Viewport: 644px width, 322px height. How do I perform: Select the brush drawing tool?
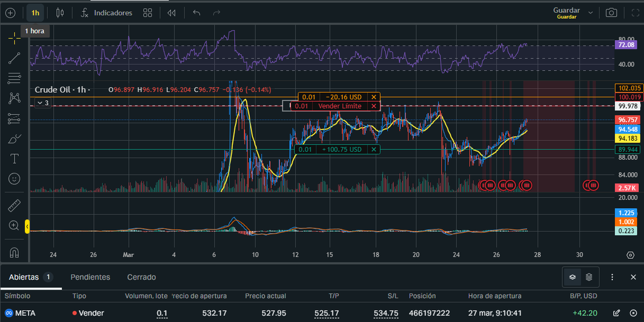[x=15, y=138]
